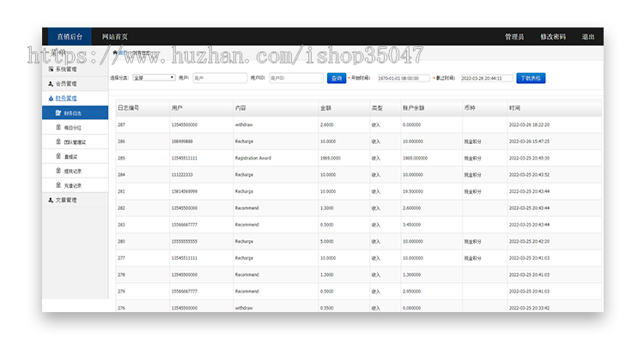Select the balance cell 3.450000
This screenshot has width=644, height=343.
(x=411, y=225)
